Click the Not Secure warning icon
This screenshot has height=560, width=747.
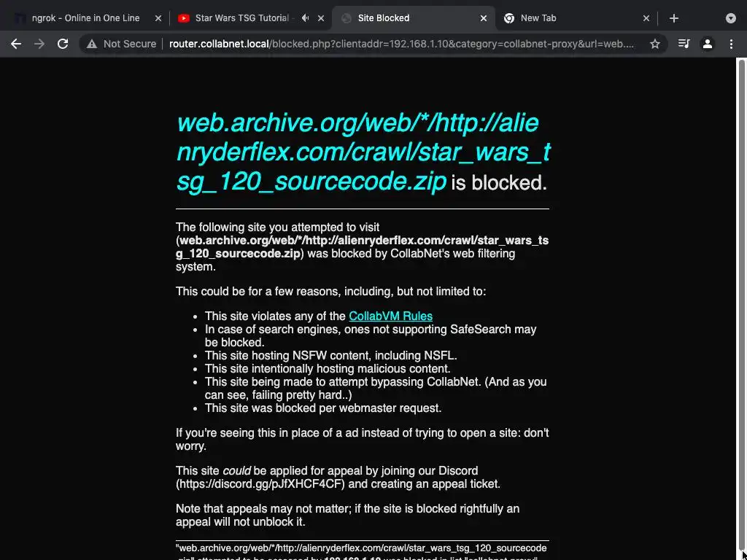pos(91,44)
